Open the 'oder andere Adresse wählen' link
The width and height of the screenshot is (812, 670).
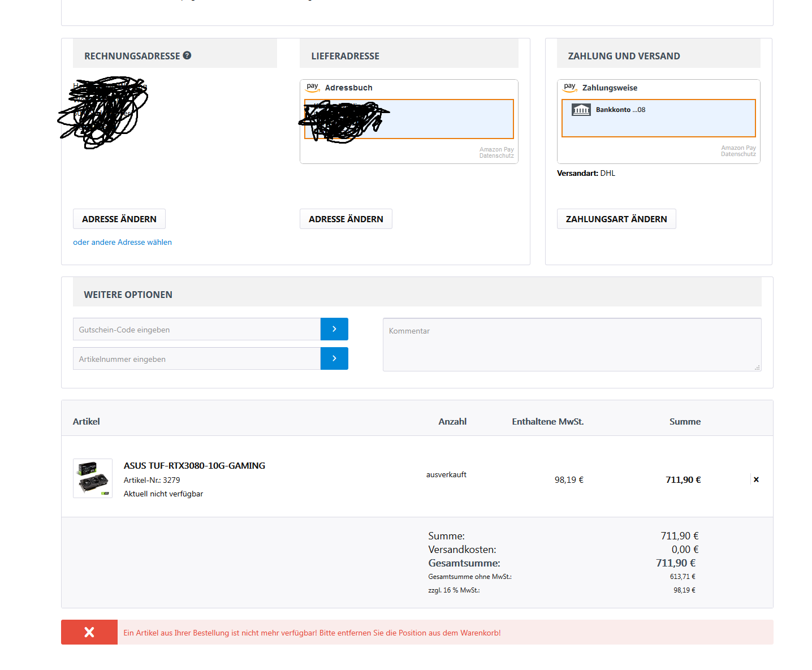pos(122,242)
